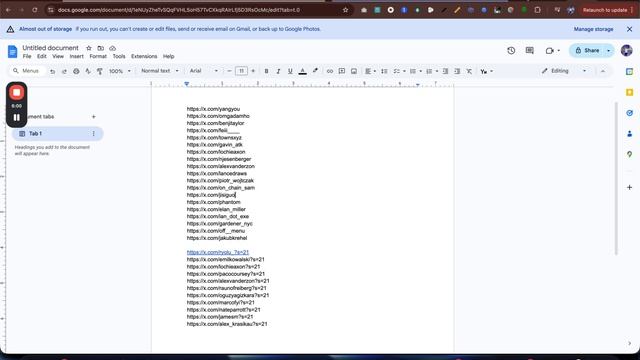Open Tab 1 options three-dot menu

(x=93, y=133)
